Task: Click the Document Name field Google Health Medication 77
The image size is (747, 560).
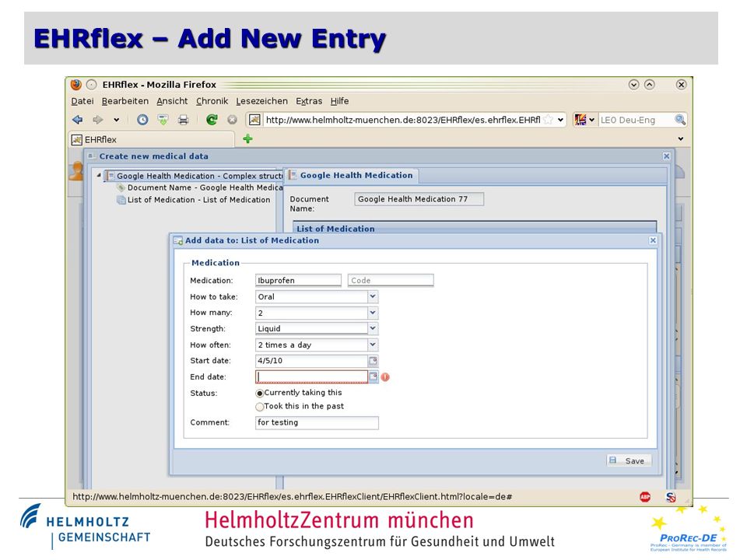Action: [419, 199]
